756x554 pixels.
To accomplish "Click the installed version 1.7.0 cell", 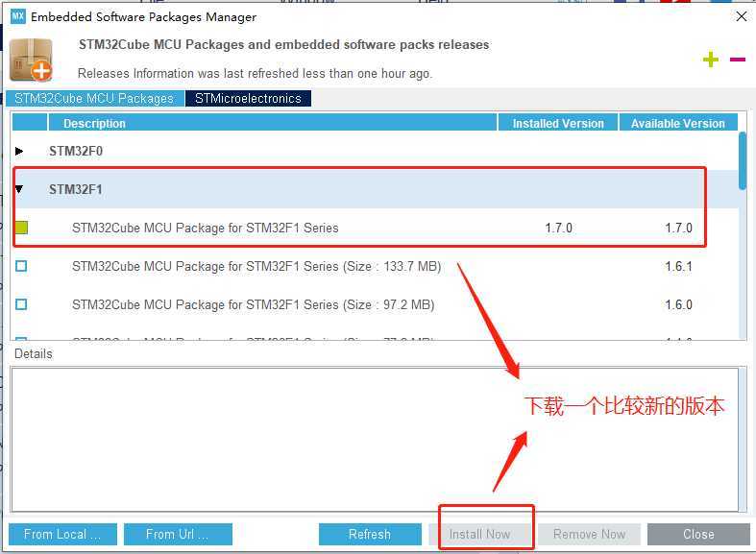I will (558, 228).
